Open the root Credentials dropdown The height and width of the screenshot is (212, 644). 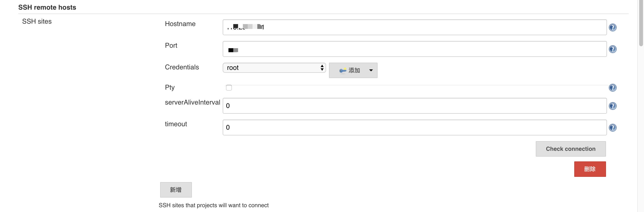click(274, 68)
